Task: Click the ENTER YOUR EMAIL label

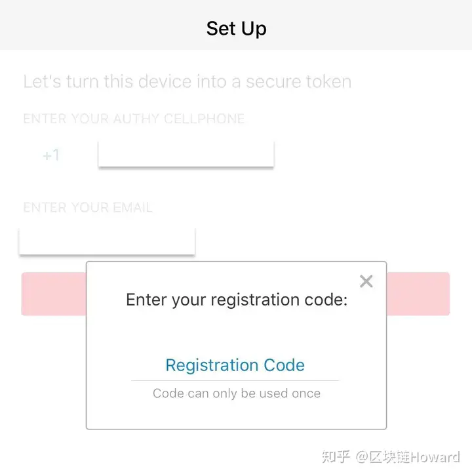Action: pyautogui.click(x=88, y=208)
